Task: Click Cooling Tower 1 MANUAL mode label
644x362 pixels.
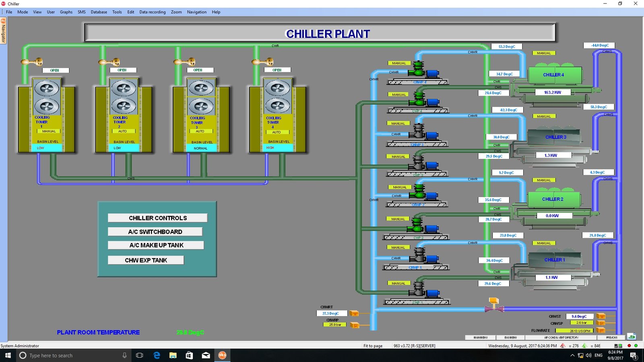Action: pos(49,131)
